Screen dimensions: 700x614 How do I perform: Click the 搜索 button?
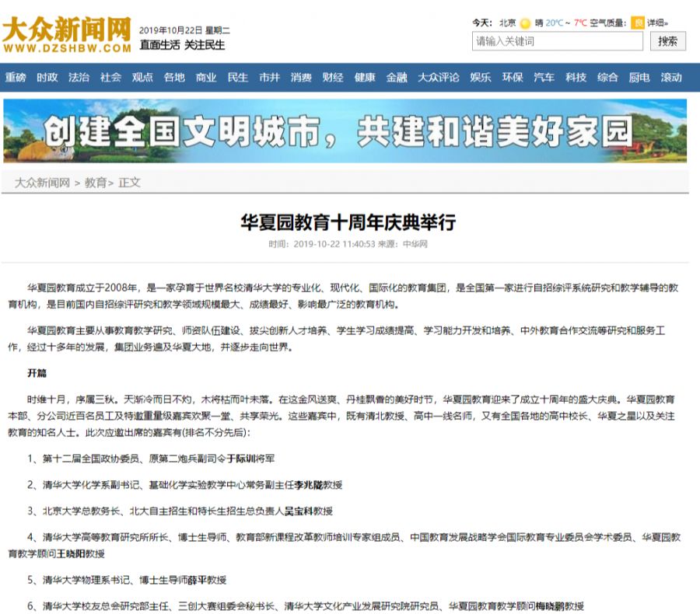coord(668,41)
